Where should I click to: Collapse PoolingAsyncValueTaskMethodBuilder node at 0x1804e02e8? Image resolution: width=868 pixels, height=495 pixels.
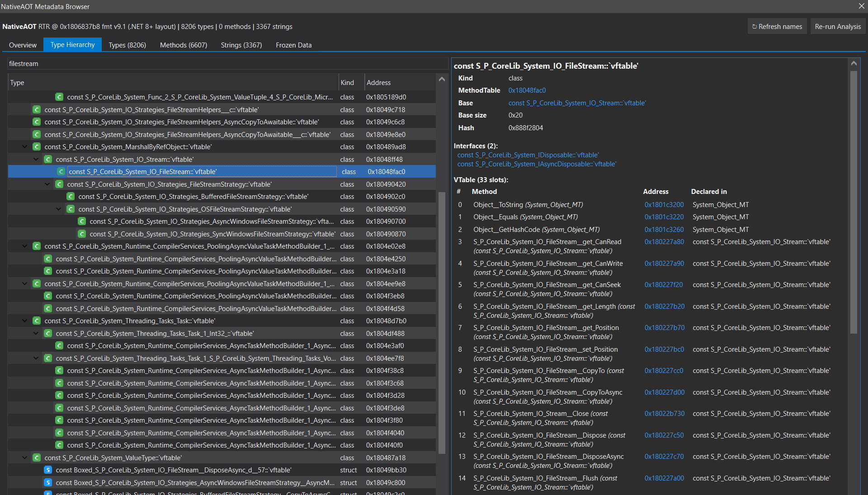click(25, 246)
